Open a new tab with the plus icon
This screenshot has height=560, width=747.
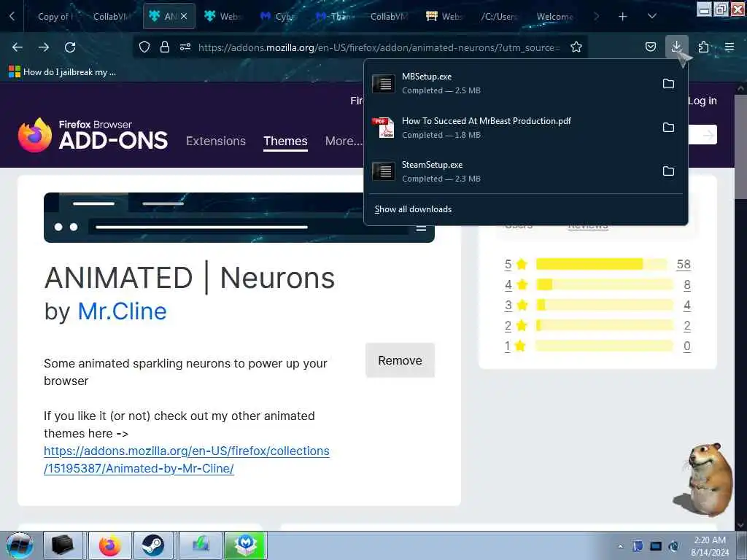click(x=623, y=17)
